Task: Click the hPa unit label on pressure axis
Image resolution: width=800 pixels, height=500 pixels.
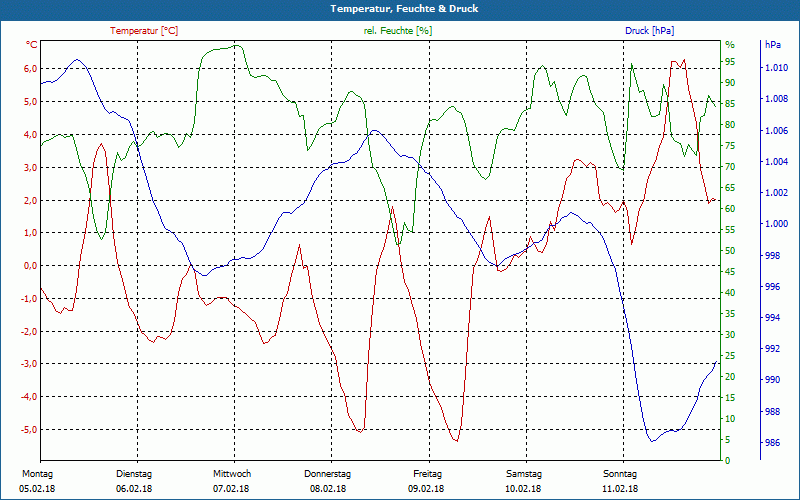Action: coord(772,45)
